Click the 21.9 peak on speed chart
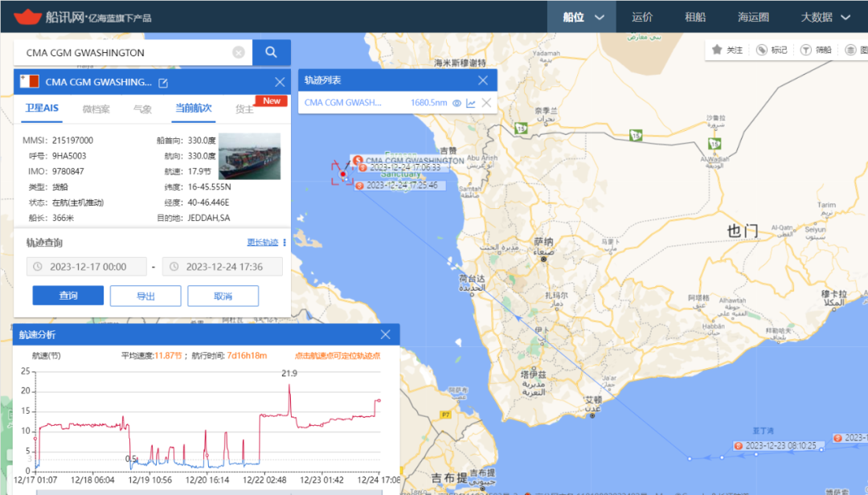 pyautogui.click(x=289, y=386)
